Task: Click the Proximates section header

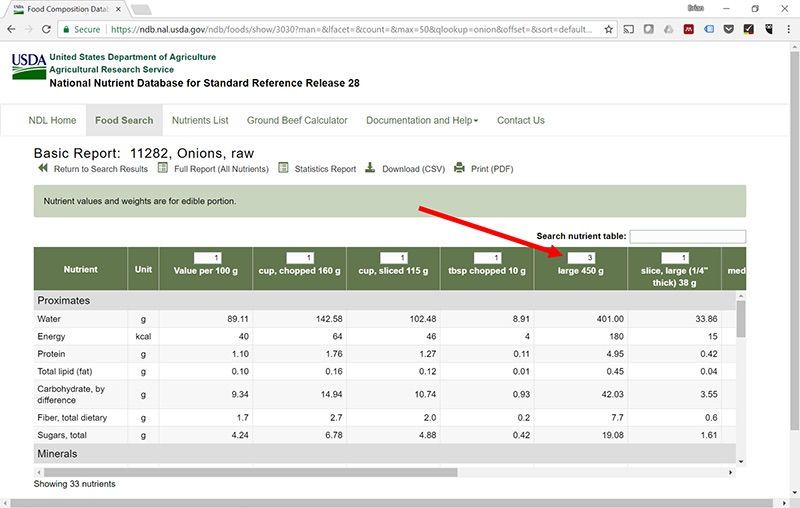Action: pyautogui.click(x=385, y=300)
